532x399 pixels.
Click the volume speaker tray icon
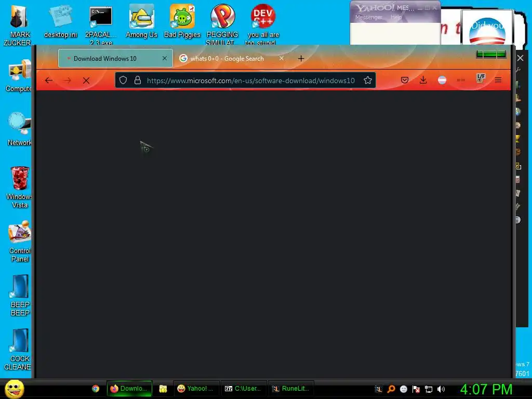point(441,389)
